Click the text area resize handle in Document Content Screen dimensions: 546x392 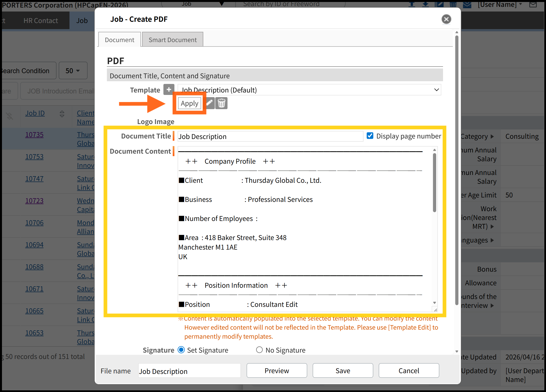pyautogui.click(x=435, y=310)
